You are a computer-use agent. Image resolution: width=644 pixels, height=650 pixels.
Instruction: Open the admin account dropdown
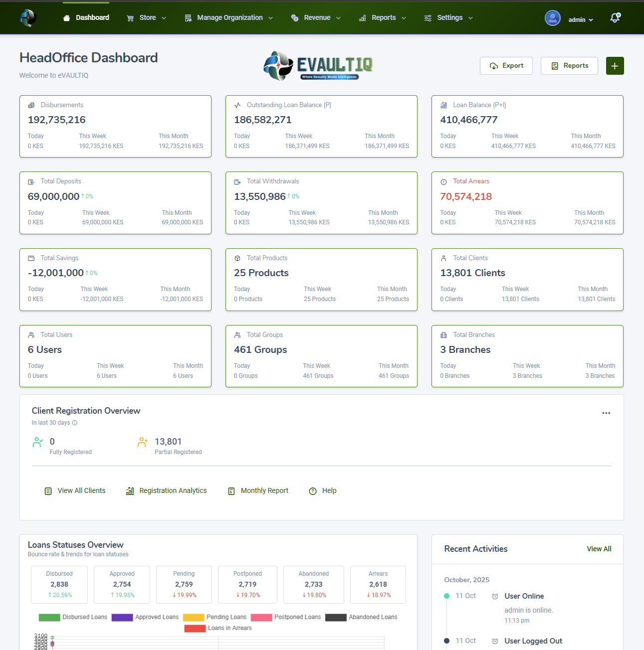tap(581, 20)
